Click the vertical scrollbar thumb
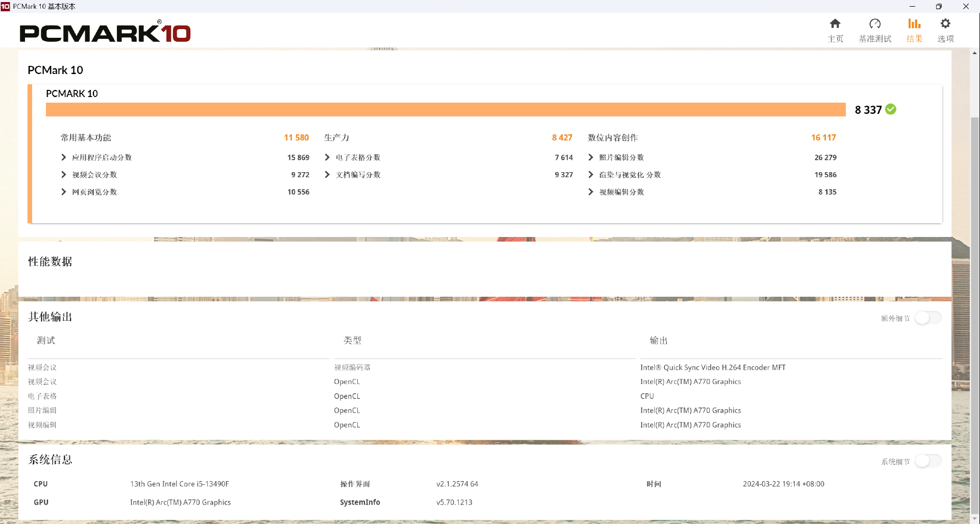980x524 pixels. click(975, 317)
